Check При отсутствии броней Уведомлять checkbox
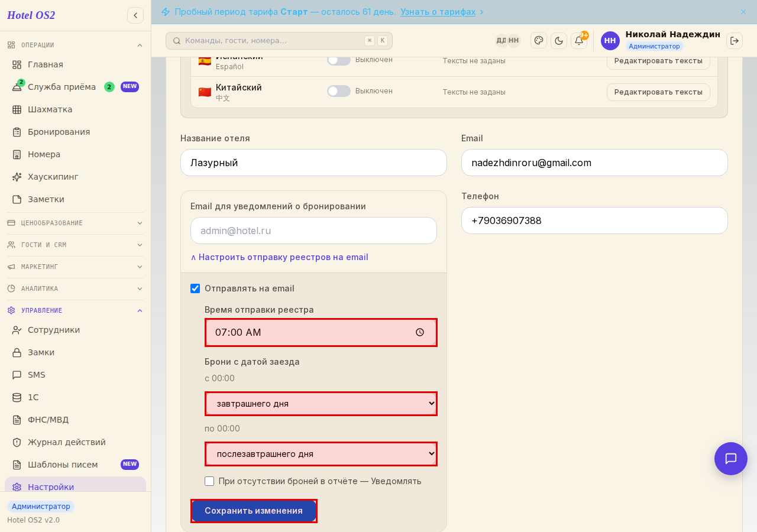This screenshot has width=757, height=532. [209, 481]
